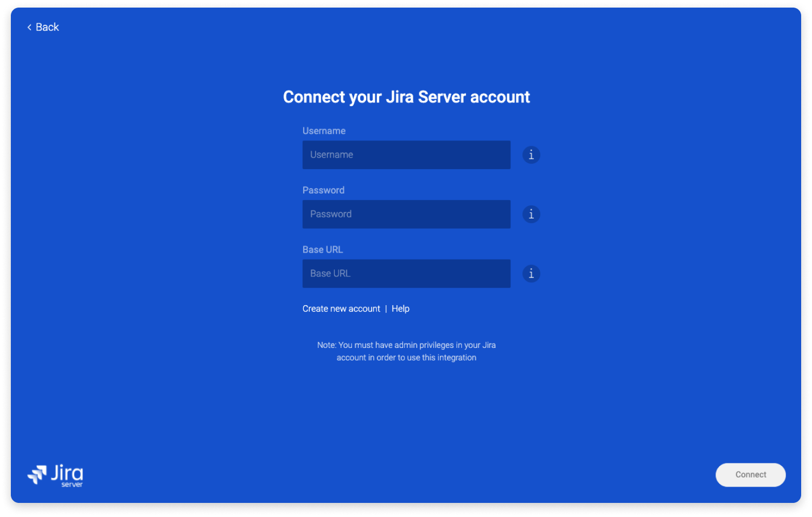812x517 pixels.
Task: Click the Base URL input field
Action: pyautogui.click(x=406, y=274)
